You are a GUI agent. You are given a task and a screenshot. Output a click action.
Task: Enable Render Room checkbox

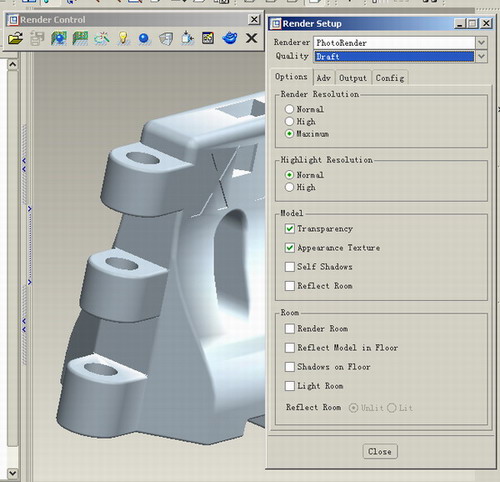(290, 329)
